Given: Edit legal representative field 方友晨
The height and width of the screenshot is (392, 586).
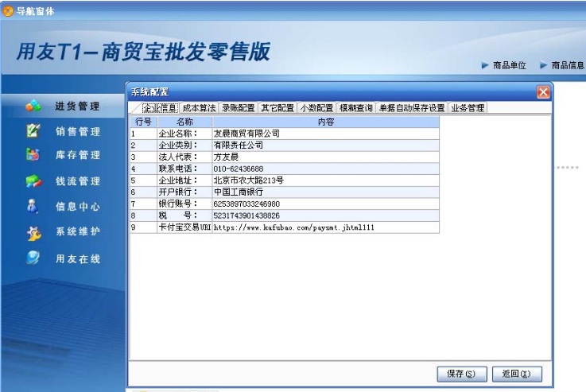Looking at the screenshot, I should point(326,157).
